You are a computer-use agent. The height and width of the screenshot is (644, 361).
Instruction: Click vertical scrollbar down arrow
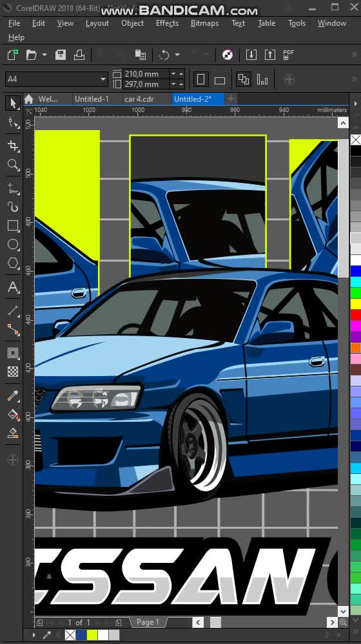point(343,612)
